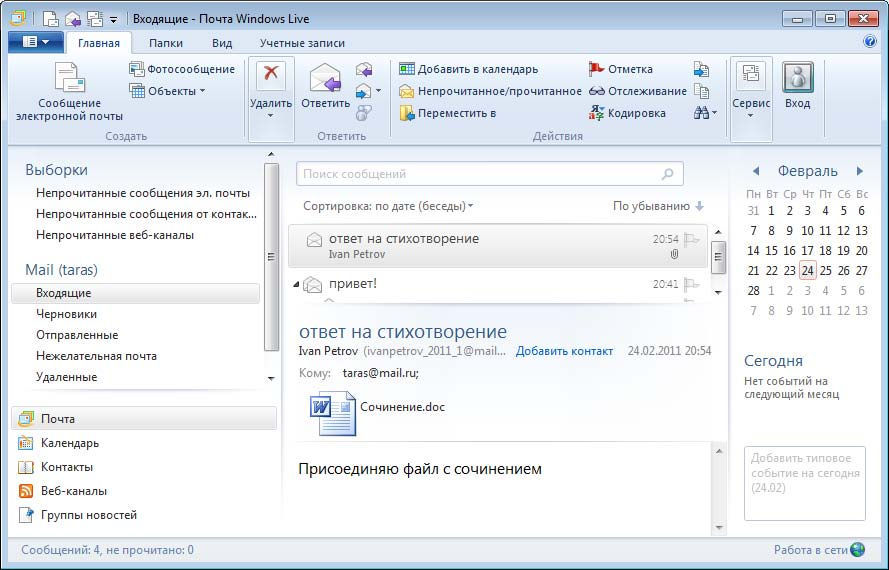The image size is (889, 570).
Task: Click Добавить в календарь
Action: 468,69
